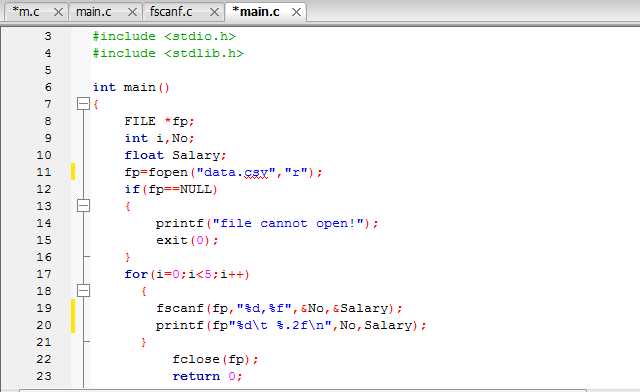Click on 'FILE *fp;' declaration

coord(160,121)
